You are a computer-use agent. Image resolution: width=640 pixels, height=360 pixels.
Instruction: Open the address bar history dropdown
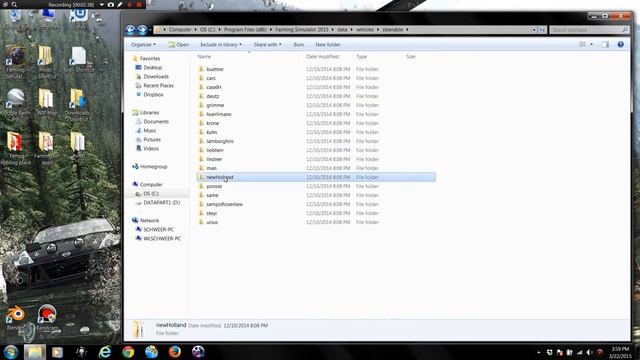(x=534, y=30)
